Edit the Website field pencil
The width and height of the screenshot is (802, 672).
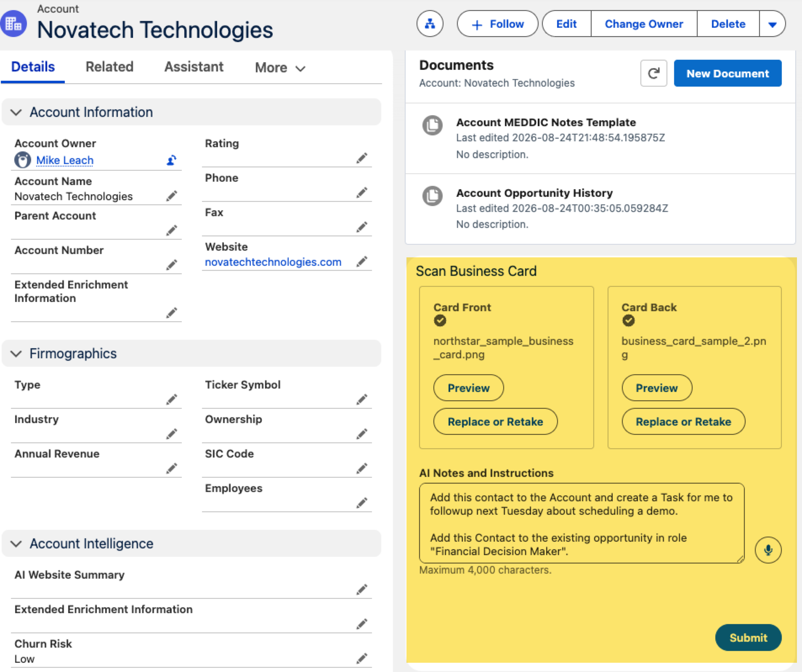click(x=362, y=261)
